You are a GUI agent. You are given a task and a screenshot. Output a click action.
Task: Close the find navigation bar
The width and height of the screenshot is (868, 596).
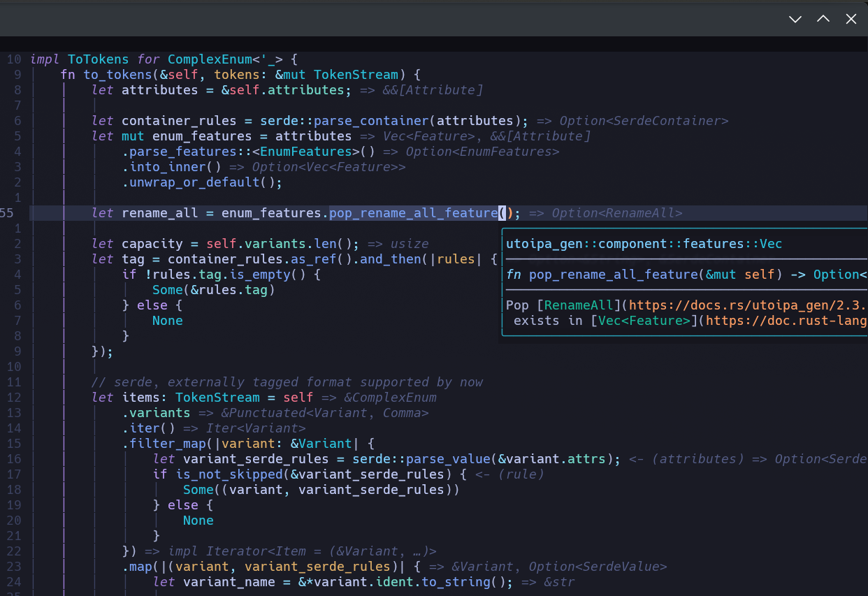(851, 19)
